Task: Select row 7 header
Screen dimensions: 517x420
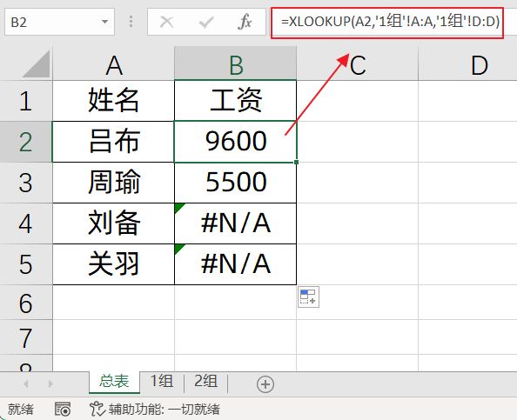Action: (x=26, y=337)
